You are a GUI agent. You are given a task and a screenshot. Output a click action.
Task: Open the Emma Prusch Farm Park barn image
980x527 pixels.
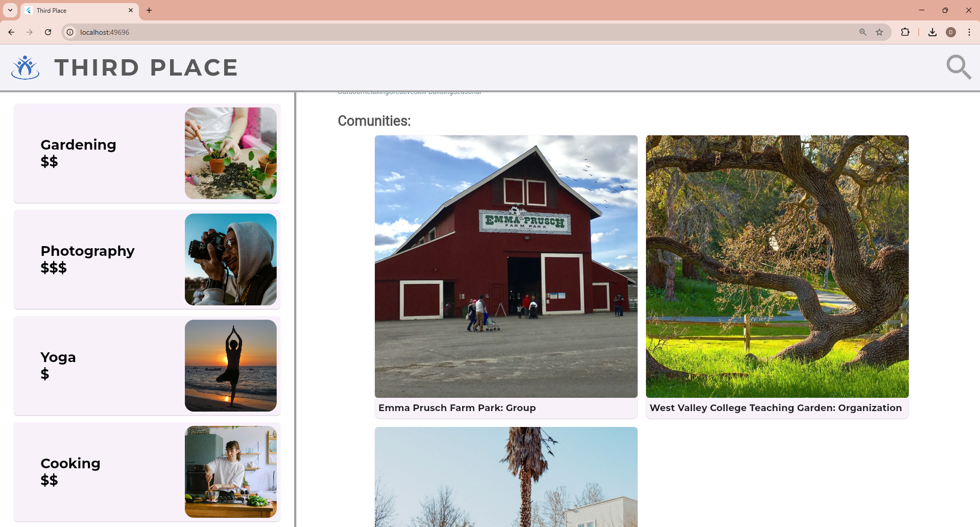[x=506, y=267]
